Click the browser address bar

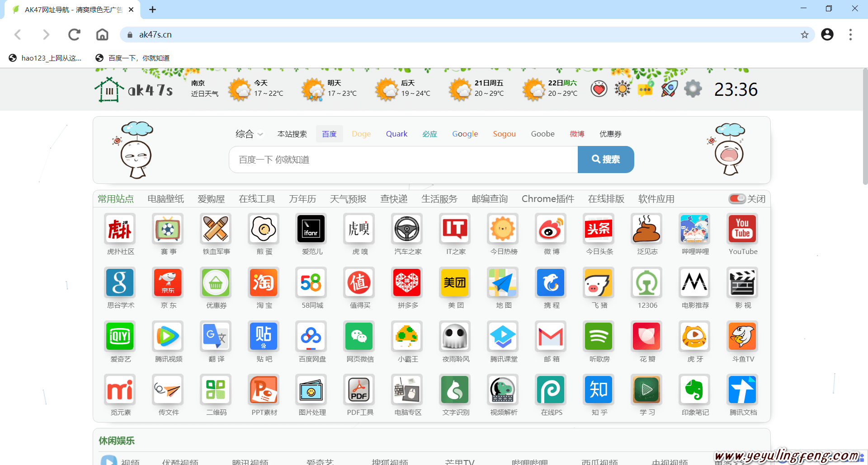pos(467,34)
